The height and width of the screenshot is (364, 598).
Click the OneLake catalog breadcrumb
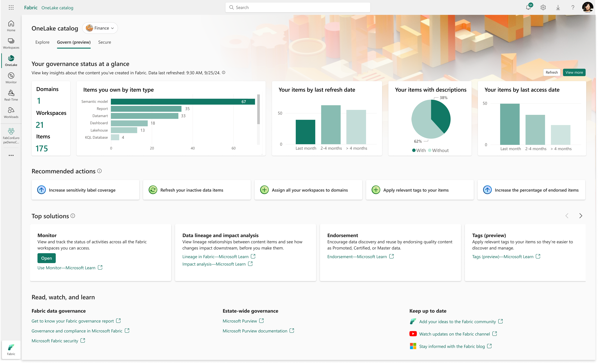pyautogui.click(x=57, y=8)
